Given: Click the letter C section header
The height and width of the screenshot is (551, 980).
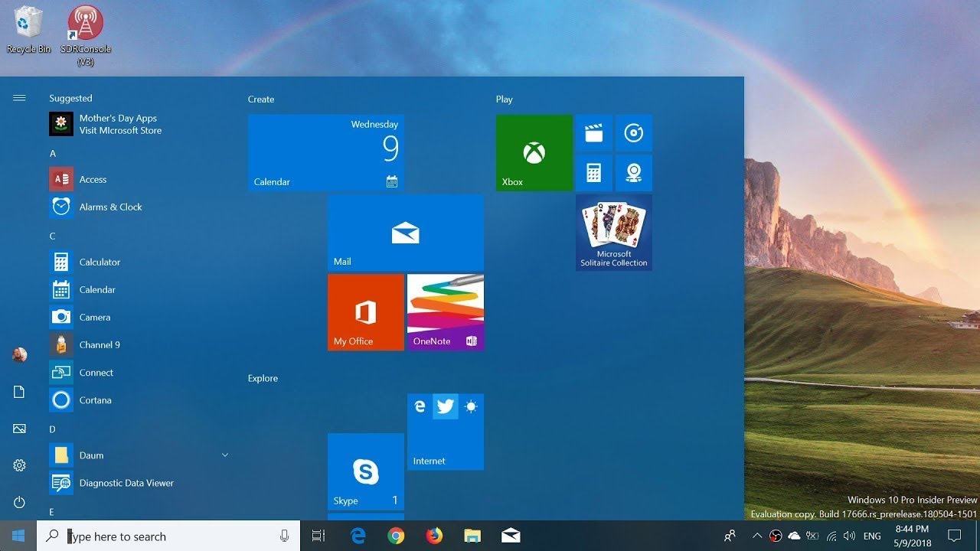Looking at the screenshot, I should coord(53,236).
